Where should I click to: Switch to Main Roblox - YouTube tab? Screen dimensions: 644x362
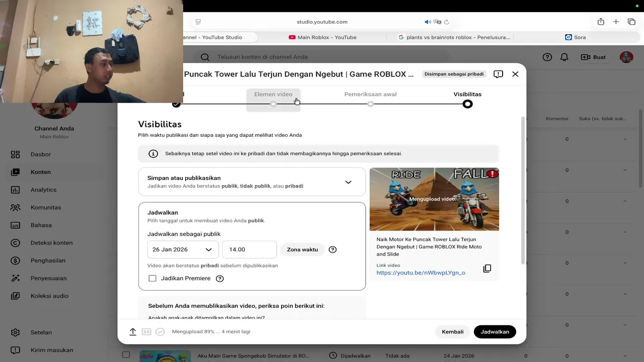tap(323, 37)
